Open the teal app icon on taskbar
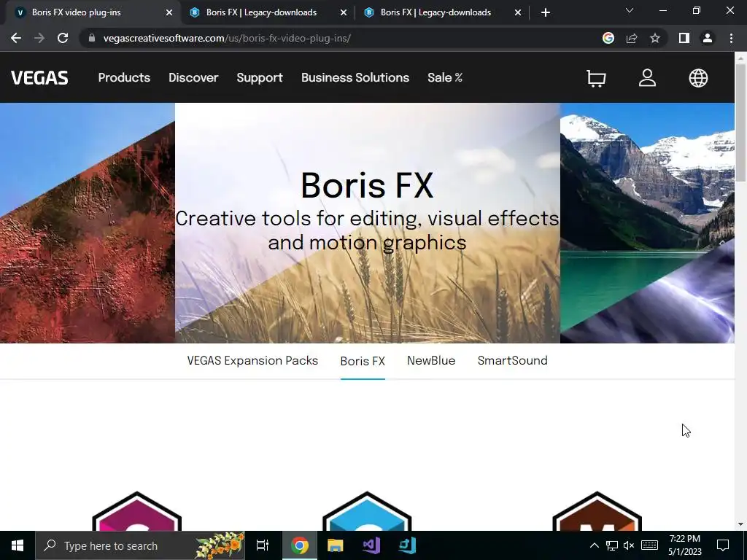The image size is (747, 560). [407, 545]
